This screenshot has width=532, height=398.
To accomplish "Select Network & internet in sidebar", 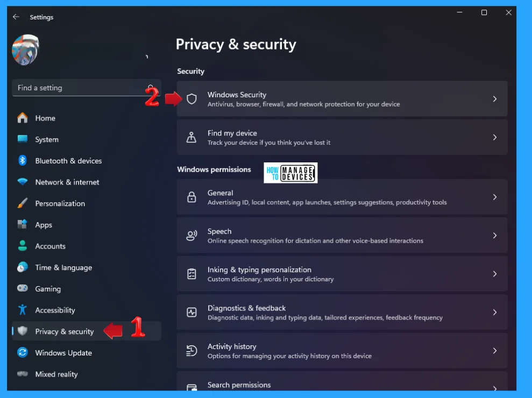I will click(x=67, y=182).
